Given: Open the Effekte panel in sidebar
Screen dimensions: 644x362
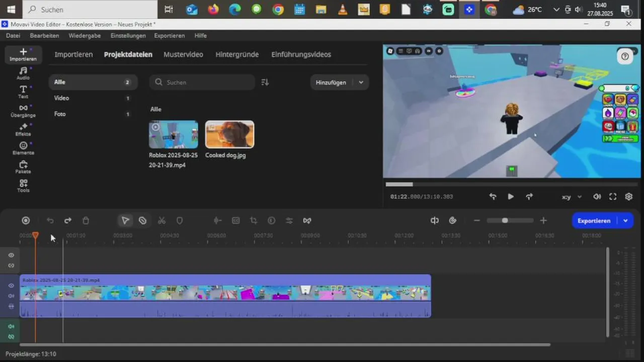Looking at the screenshot, I should tap(23, 130).
